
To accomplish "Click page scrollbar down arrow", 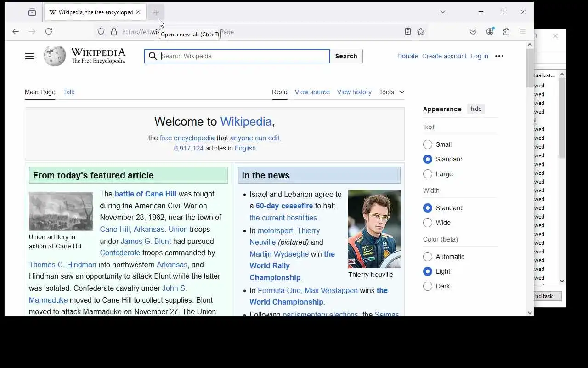I will (530, 313).
